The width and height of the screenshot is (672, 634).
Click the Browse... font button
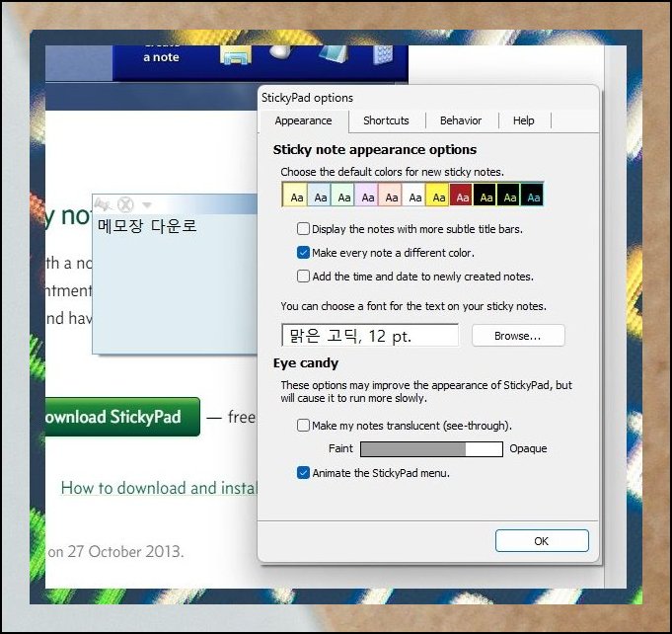click(518, 336)
